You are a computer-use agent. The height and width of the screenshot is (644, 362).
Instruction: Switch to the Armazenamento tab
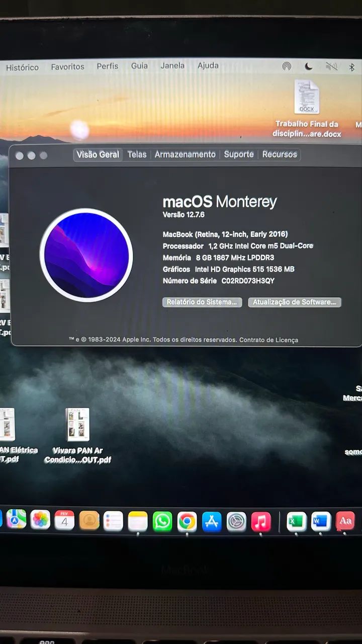[x=185, y=154]
